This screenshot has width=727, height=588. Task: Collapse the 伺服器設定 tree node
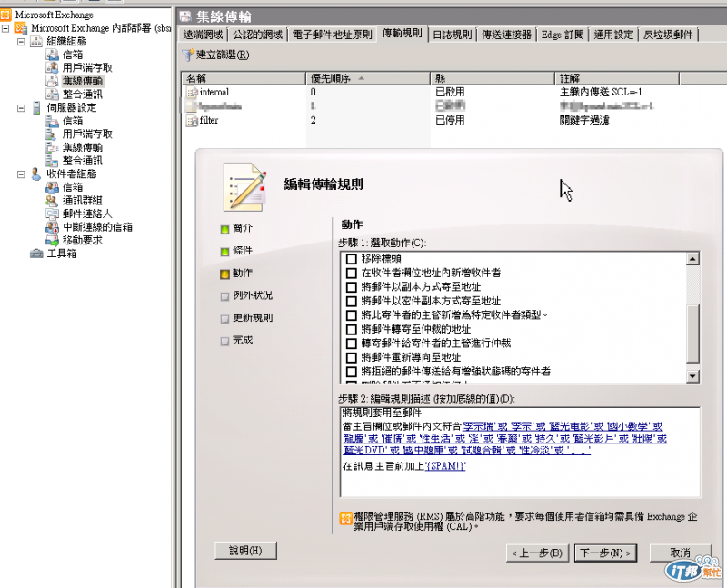21,108
